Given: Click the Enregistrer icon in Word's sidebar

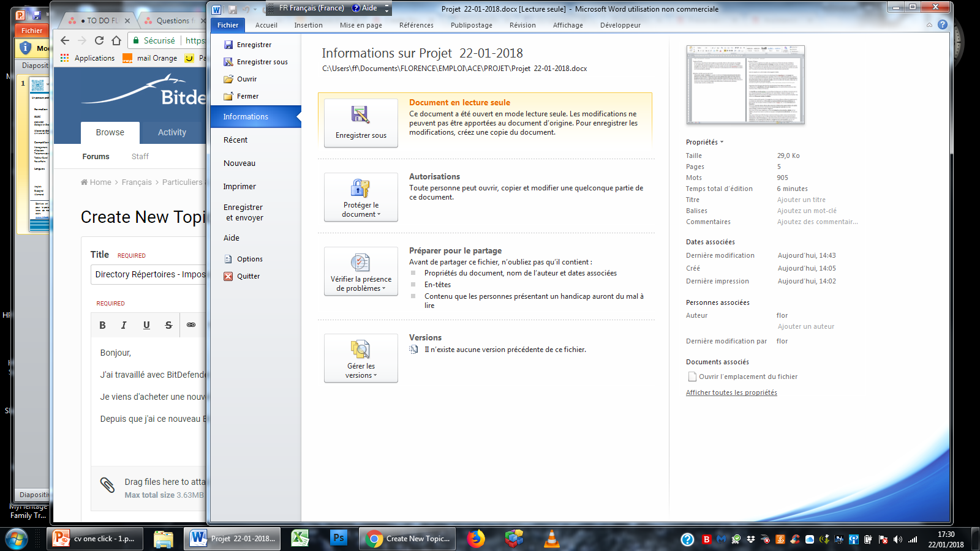Looking at the screenshot, I should (228, 45).
